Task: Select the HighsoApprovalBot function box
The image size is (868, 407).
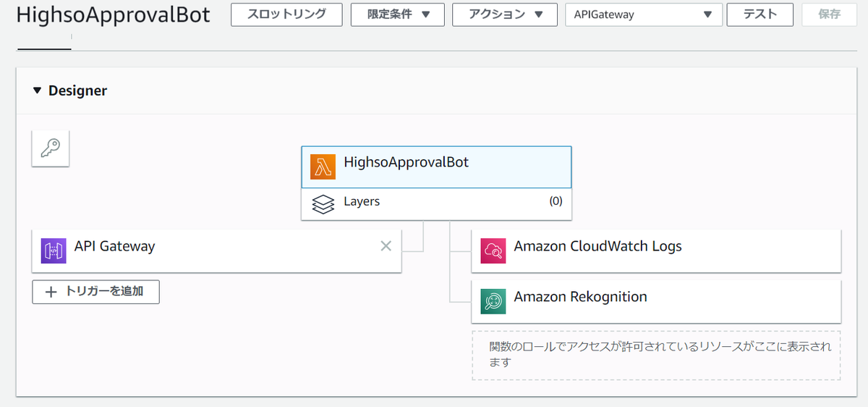Action: click(x=437, y=167)
